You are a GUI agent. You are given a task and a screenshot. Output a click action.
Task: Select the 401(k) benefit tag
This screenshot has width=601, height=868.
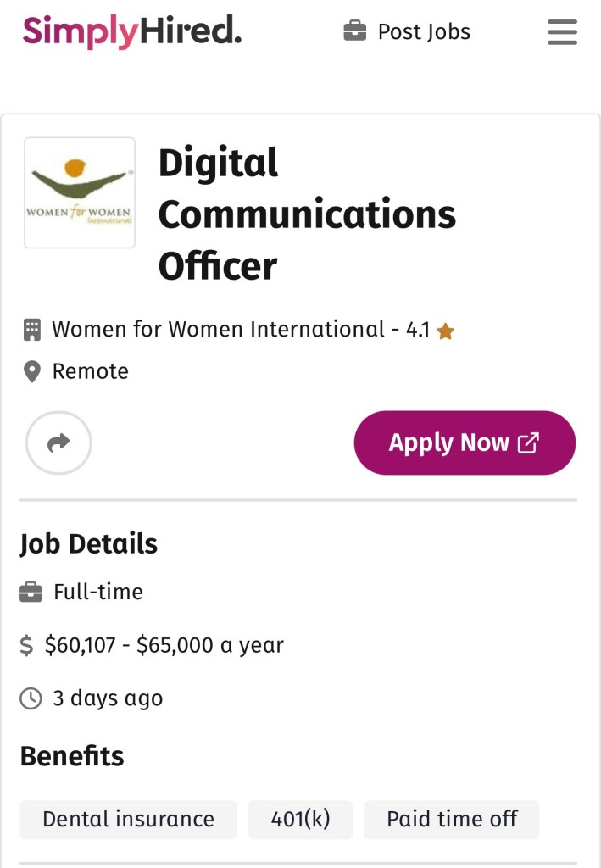point(300,820)
